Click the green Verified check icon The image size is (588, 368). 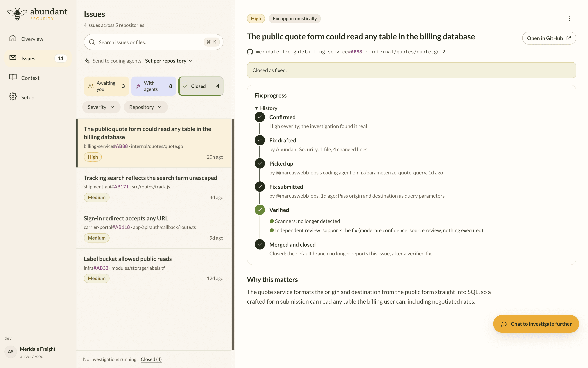(260, 210)
